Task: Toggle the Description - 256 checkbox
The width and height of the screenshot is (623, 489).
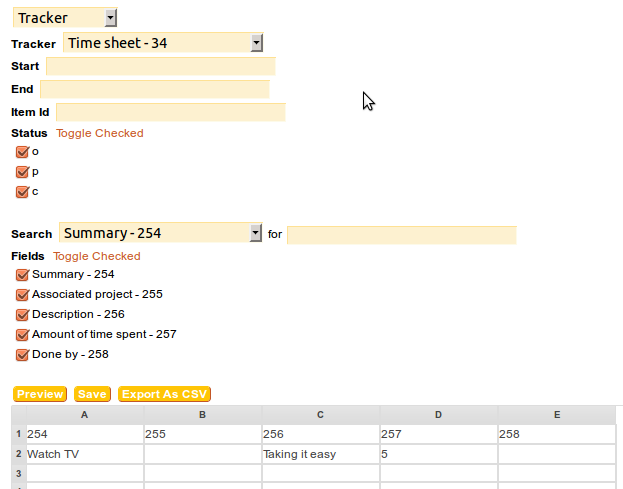Action: pos(22,315)
